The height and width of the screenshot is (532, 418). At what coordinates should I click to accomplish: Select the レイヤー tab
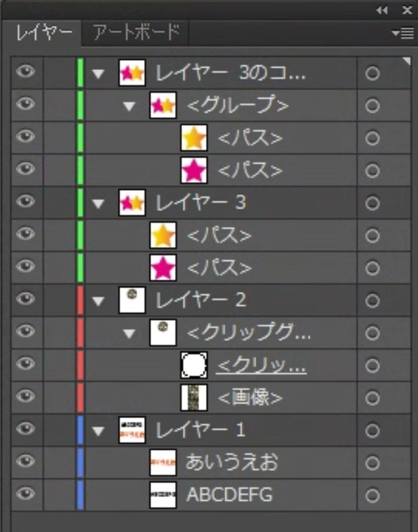[43, 32]
